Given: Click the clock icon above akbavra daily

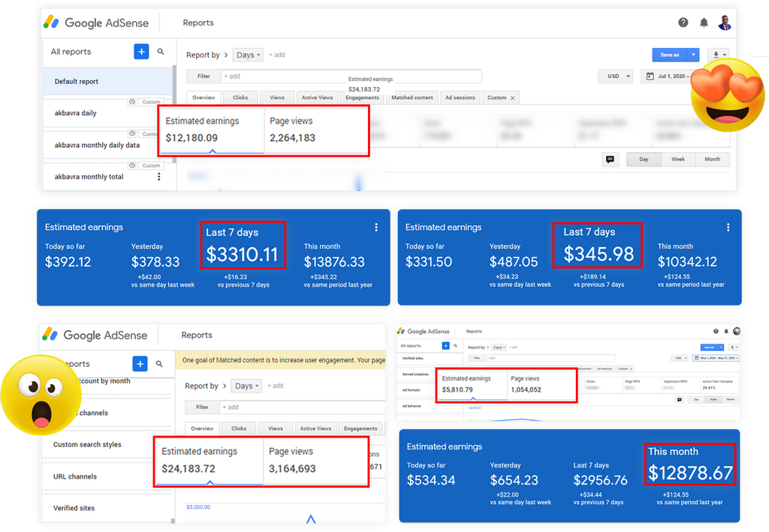Looking at the screenshot, I should coord(132,102).
